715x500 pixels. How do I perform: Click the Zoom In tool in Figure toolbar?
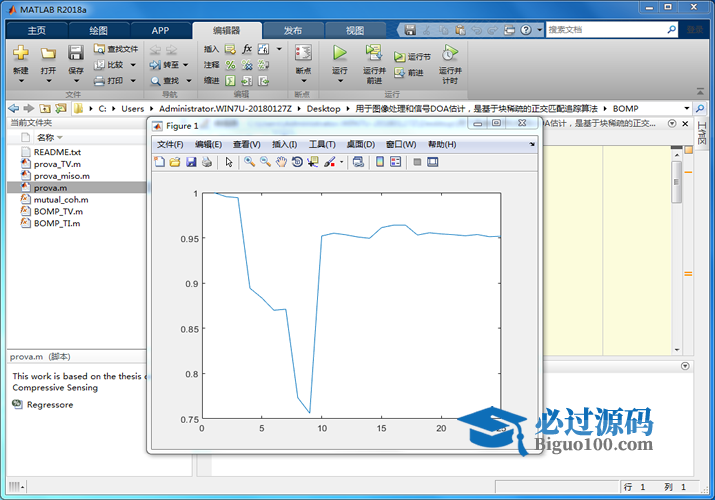pyautogui.click(x=249, y=162)
